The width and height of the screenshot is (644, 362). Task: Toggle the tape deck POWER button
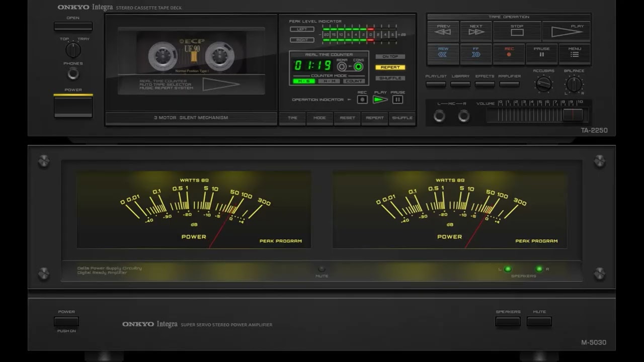coord(73,107)
